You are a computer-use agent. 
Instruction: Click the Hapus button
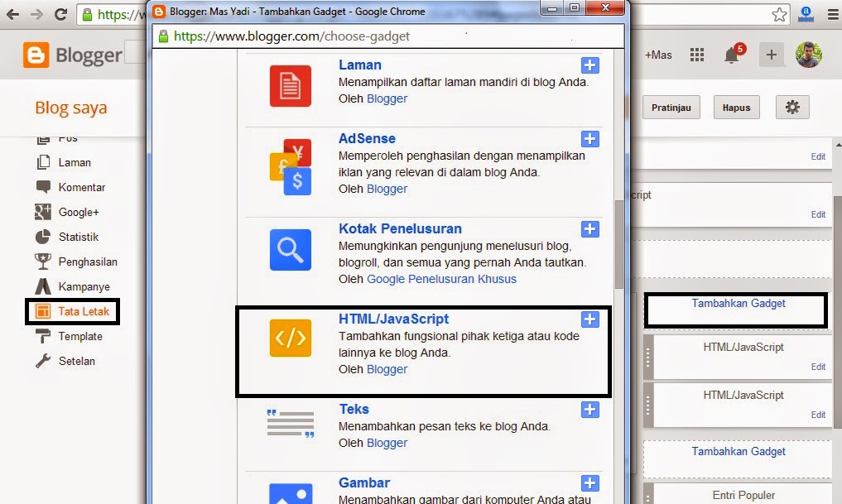[x=736, y=108]
